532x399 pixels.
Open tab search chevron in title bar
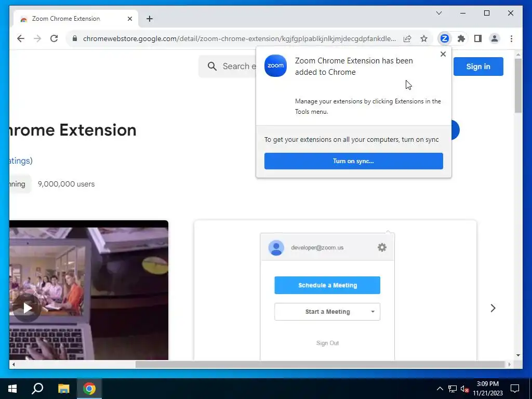point(439,13)
